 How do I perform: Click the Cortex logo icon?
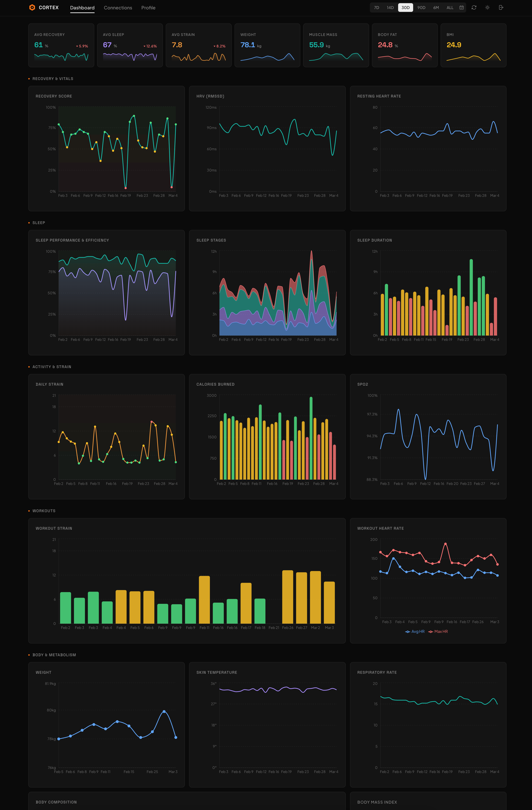point(32,7)
